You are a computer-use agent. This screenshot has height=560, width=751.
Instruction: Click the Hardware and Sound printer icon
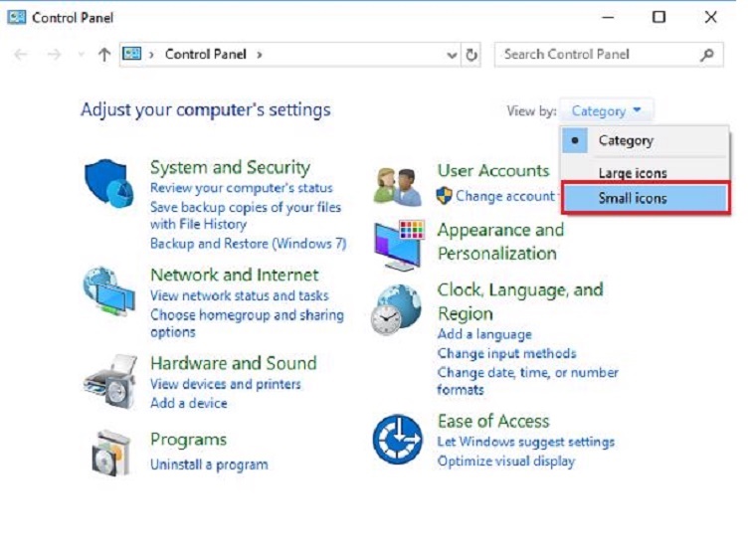coord(108,379)
